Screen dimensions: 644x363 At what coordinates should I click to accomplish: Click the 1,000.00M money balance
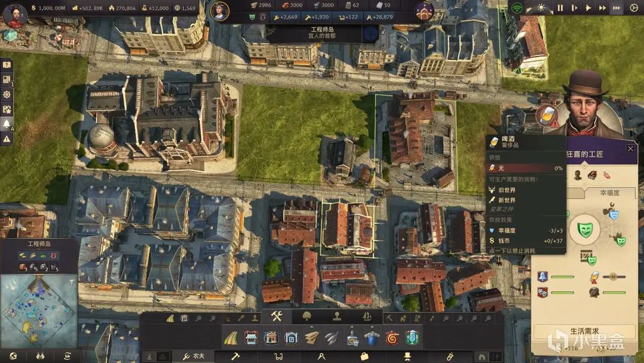pos(48,8)
